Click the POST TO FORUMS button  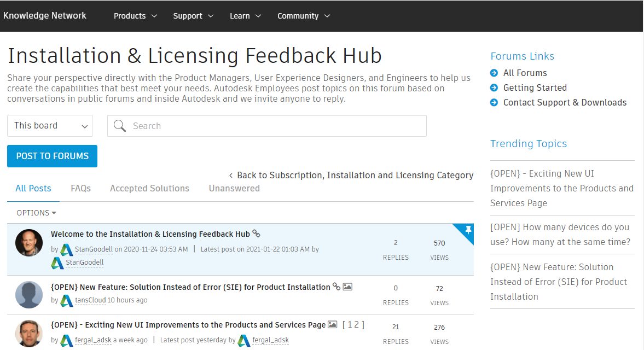[52, 156]
